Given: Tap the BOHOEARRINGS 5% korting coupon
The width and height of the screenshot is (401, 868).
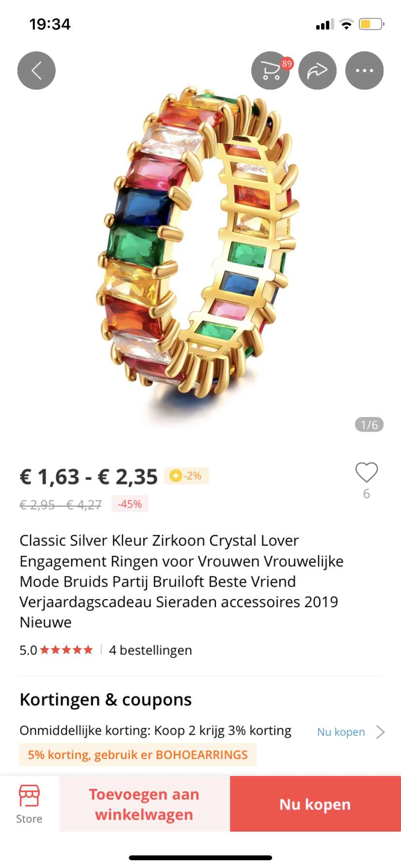Looking at the screenshot, I should [x=138, y=755].
